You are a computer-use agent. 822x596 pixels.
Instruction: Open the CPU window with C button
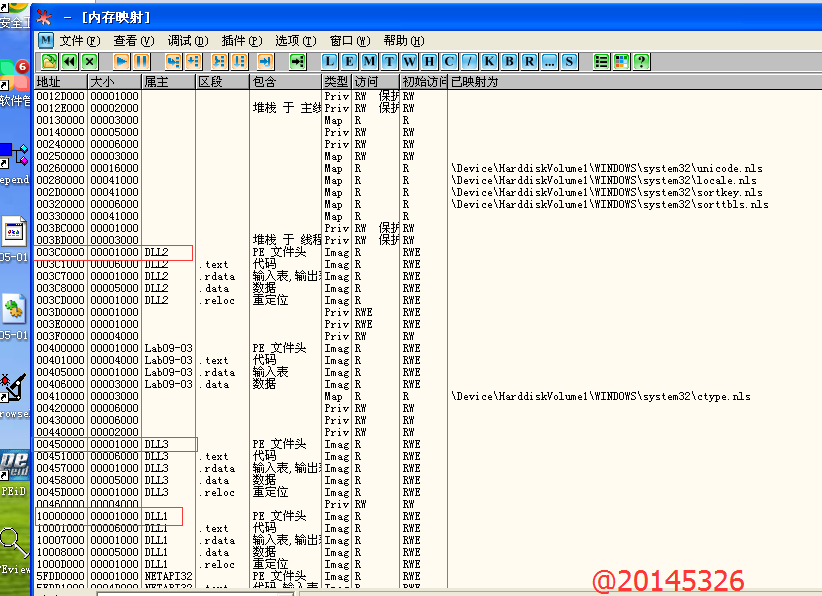tap(449, 62)
